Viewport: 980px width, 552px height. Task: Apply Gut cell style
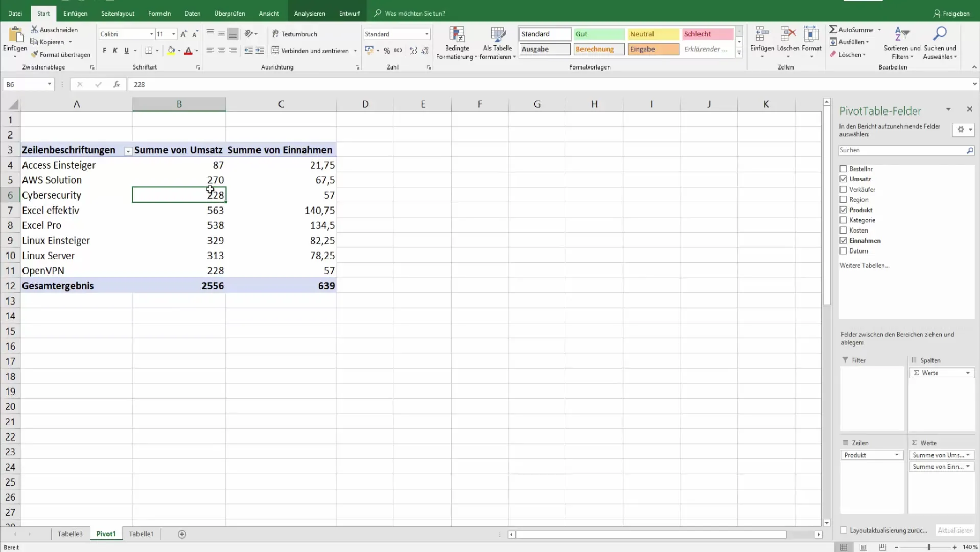[599, 34]
